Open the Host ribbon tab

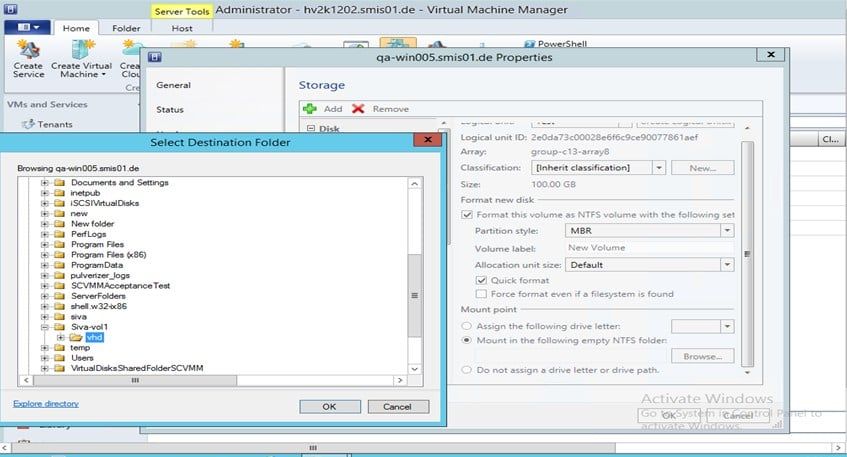click(182, 29)
